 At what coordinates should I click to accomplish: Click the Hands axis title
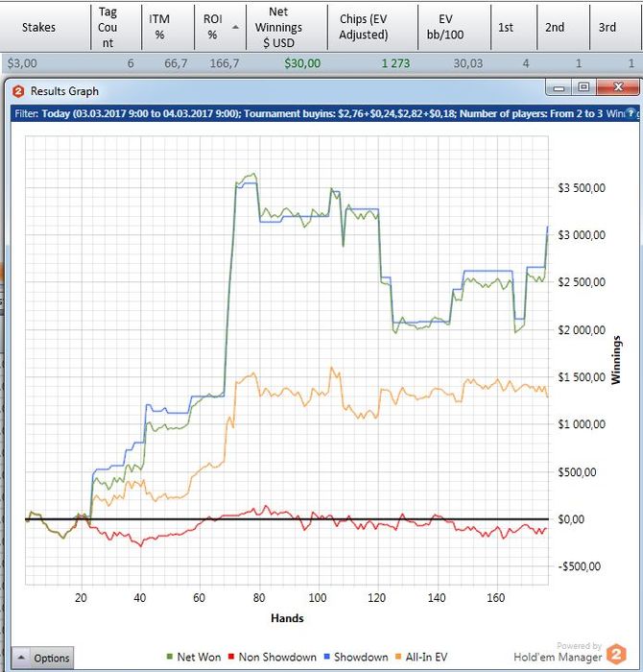click(287, 618)
